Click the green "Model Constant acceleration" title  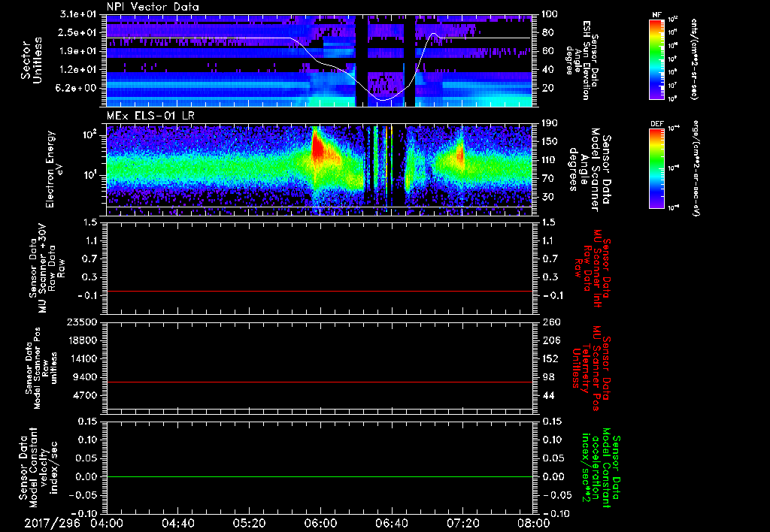(x=601, y=467)
